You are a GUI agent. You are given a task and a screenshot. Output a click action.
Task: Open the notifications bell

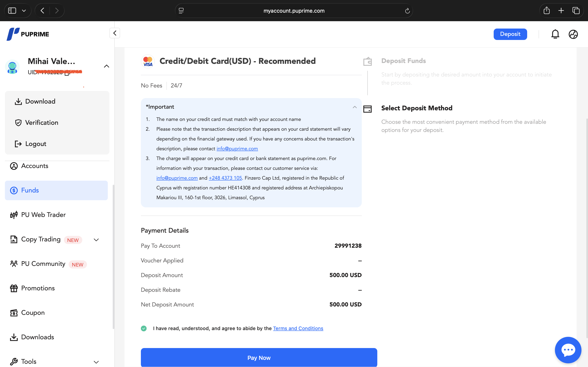pyautogui.click(x=555, y=34)
